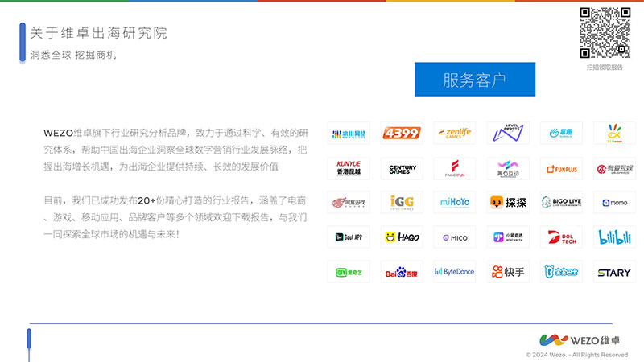This screenshot has width=644, height=362.
Task: Click the miHoYo logo
Action: click(x=455, y=202)
